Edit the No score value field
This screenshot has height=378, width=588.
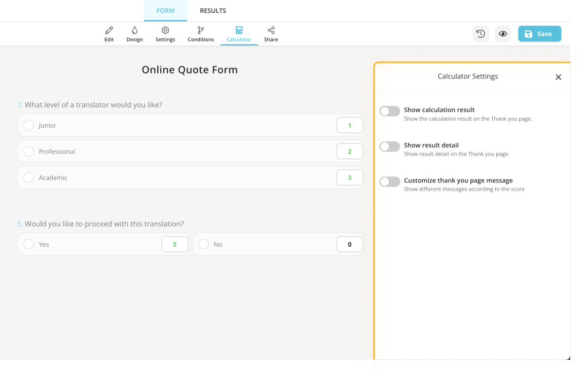click(x=349, y=244)
